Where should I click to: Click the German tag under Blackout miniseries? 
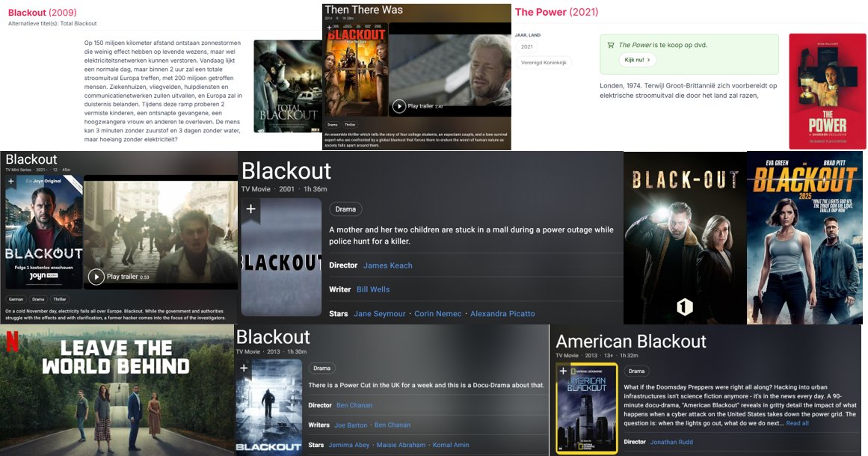pos(16,299)
